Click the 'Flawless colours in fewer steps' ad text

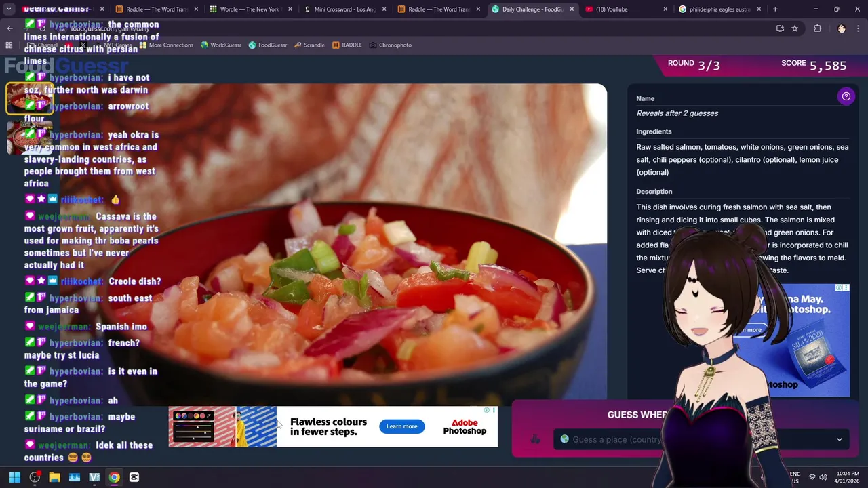(328, 426)
